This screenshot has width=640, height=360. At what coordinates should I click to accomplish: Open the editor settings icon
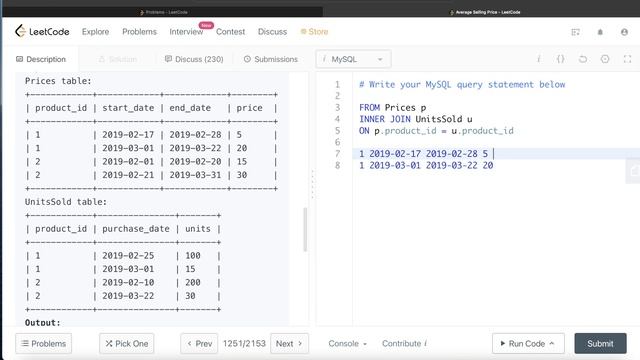pyautogui.click(x=605, y=59)
